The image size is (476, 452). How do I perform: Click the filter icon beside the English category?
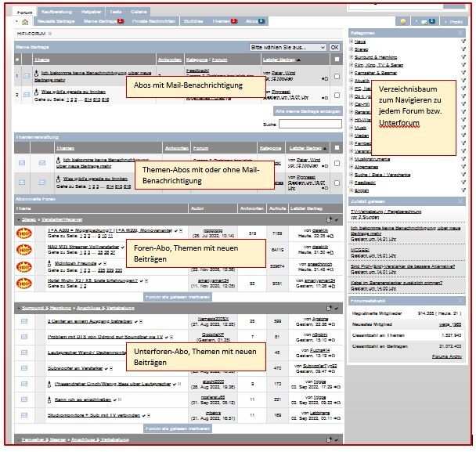point(463,190)
